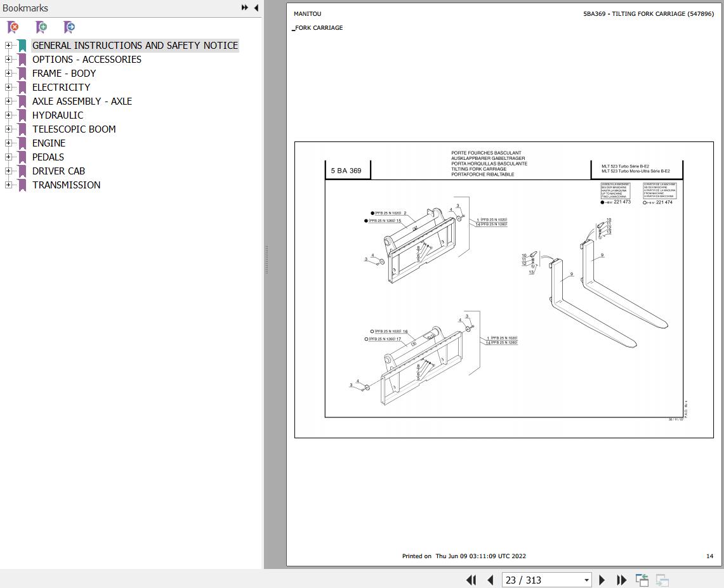The width and height of the screenshot is (724, 588).
Task: Jump to the last page
Action: pos(621,580)
